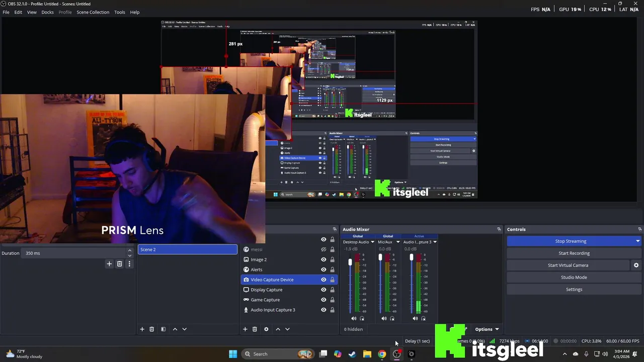Adjust Audio Input Capture 3 volume slider
644x362 pixels.
(412, 257)
